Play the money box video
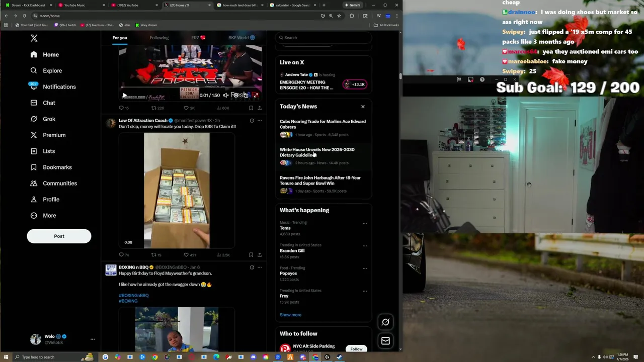 pos(177,191)
